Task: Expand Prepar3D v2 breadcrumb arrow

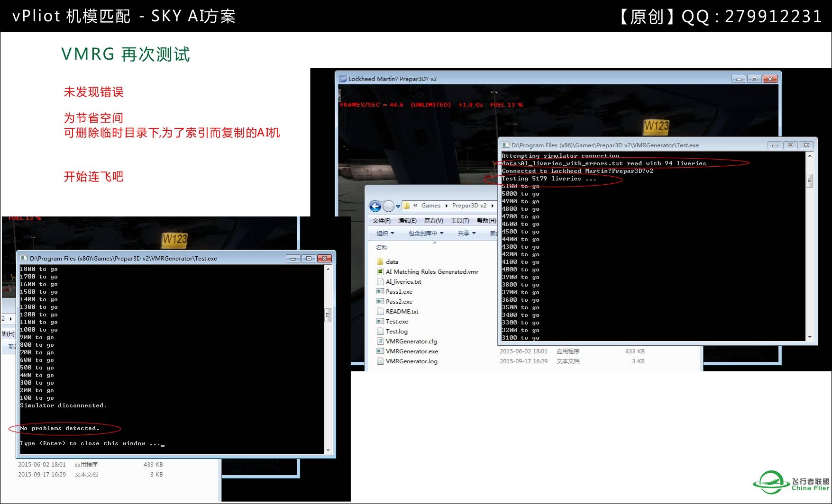Action: click(493, 206)
